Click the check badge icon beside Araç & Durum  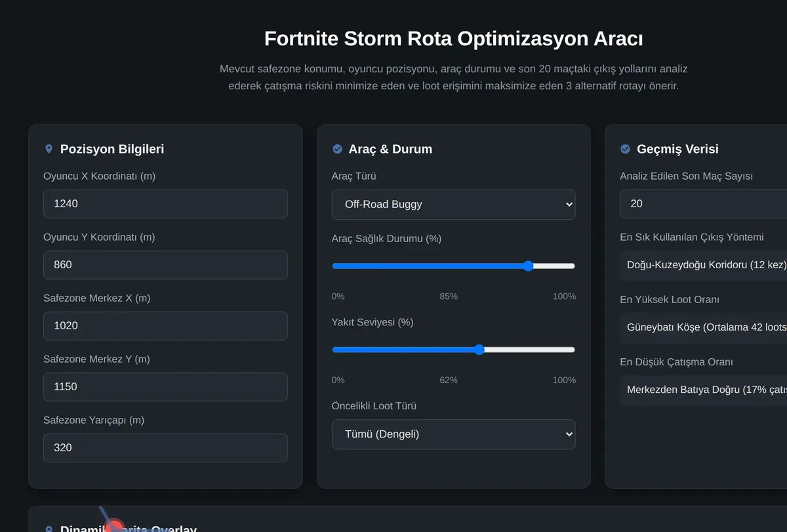tap(337, 150)
